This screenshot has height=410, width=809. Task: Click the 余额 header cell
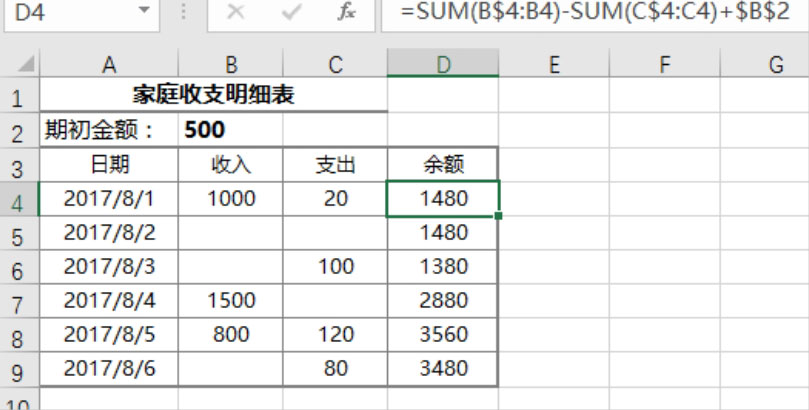tap(443, 165)
